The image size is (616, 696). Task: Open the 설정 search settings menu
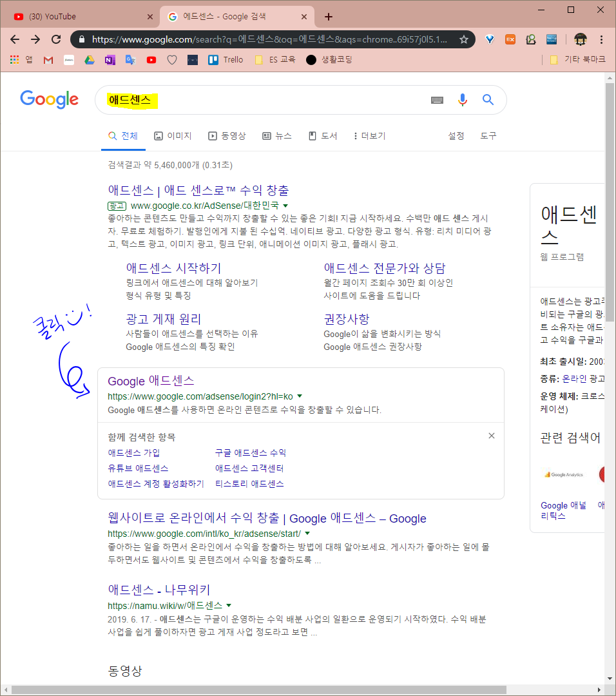pos(456,136)
